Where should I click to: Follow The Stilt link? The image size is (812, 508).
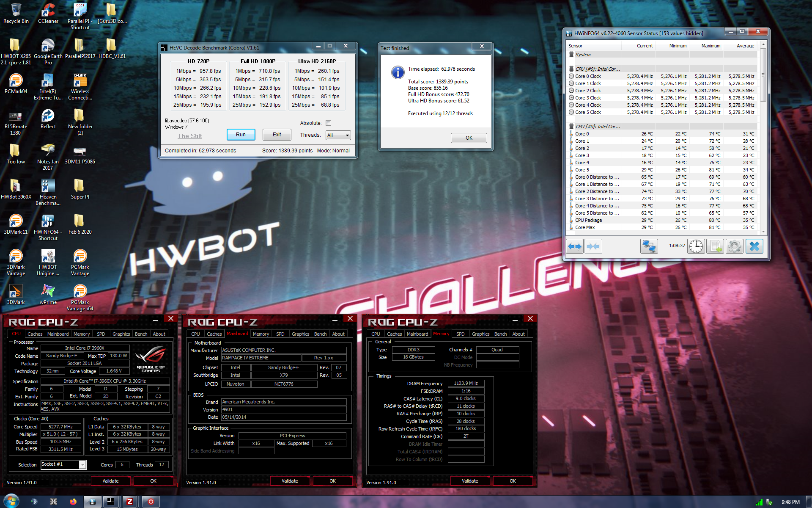189,136
